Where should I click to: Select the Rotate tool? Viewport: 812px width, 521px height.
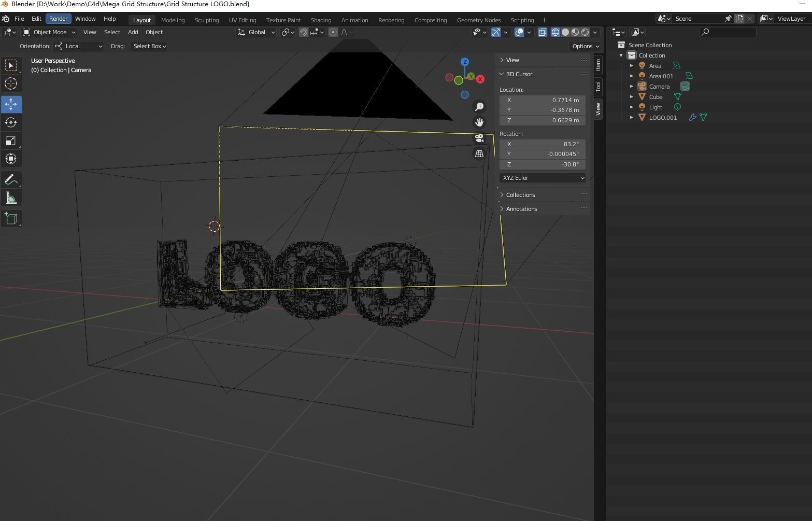click(x=11, y=122)
